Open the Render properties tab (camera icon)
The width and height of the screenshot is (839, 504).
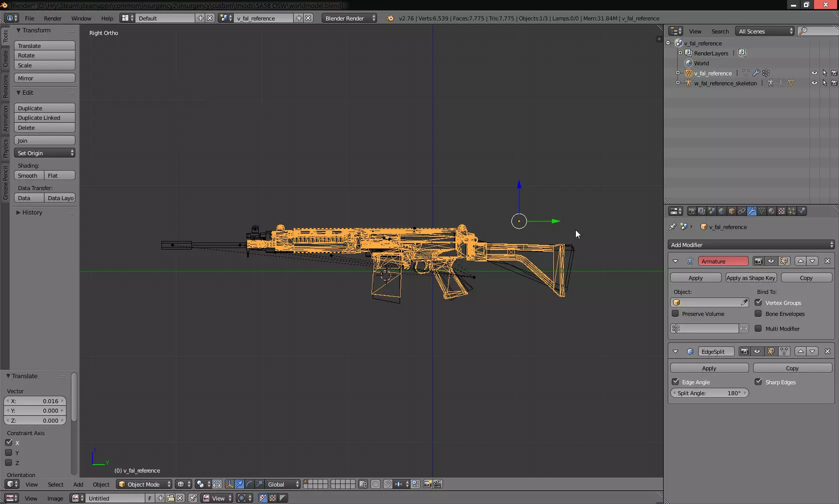click(x=692, y=211)
